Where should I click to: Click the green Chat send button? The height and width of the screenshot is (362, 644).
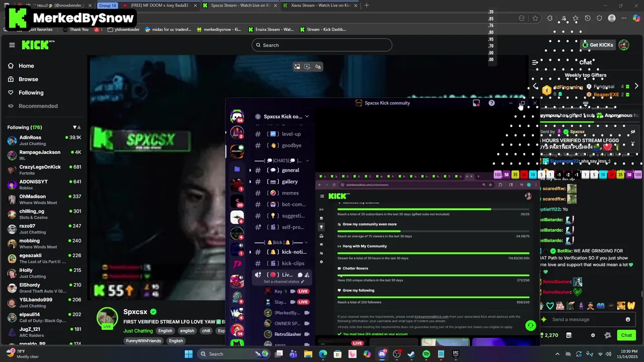coord(626,335)
